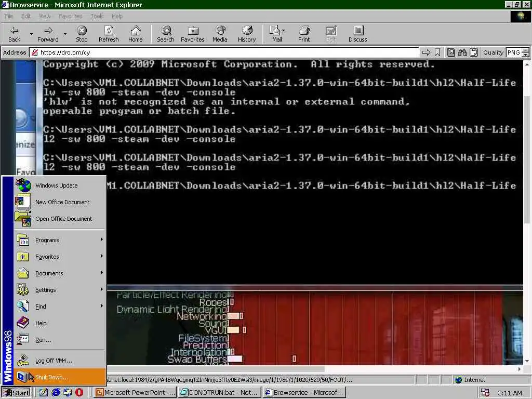The image size is (532, 399).
Task: Open the Edit menu
Action: click(26, 16)
